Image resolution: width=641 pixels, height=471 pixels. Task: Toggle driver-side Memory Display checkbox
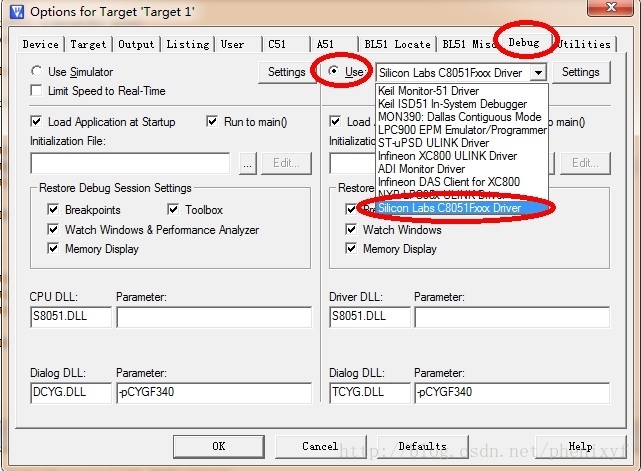coord(351,248)
